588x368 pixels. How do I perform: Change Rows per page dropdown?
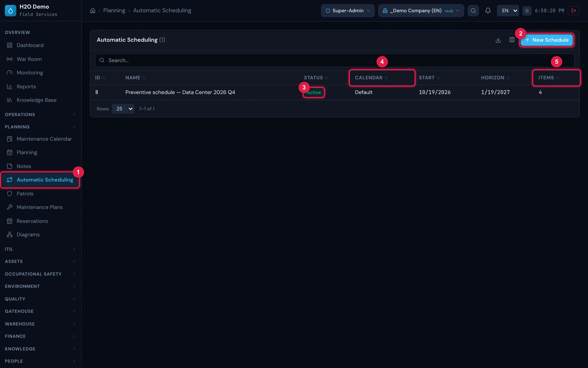point(123,109)
